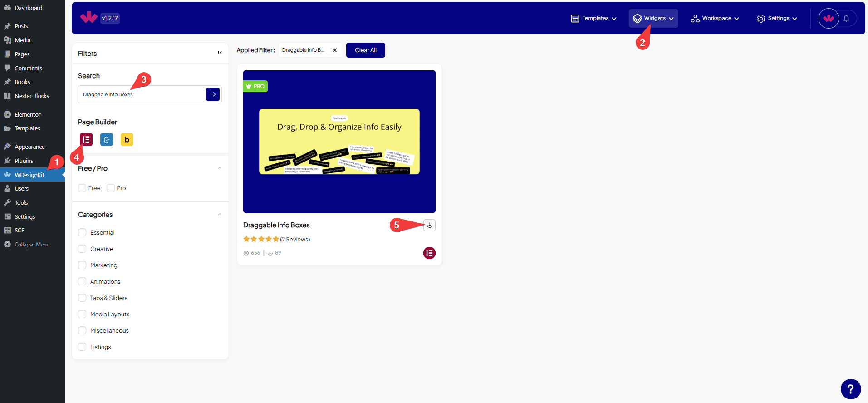Collapse the Categories section
Image resolution: width=868 pixels, height=403 pixels.
pos(220,215)
